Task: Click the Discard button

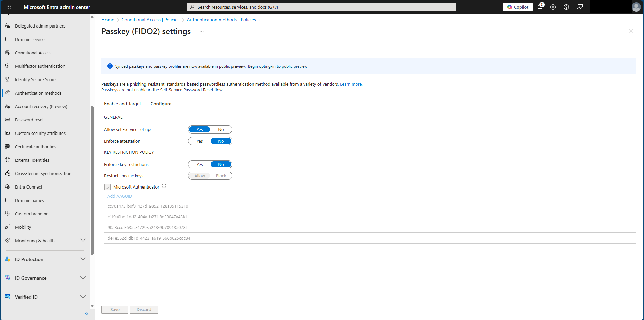Action: pos(144,310)
